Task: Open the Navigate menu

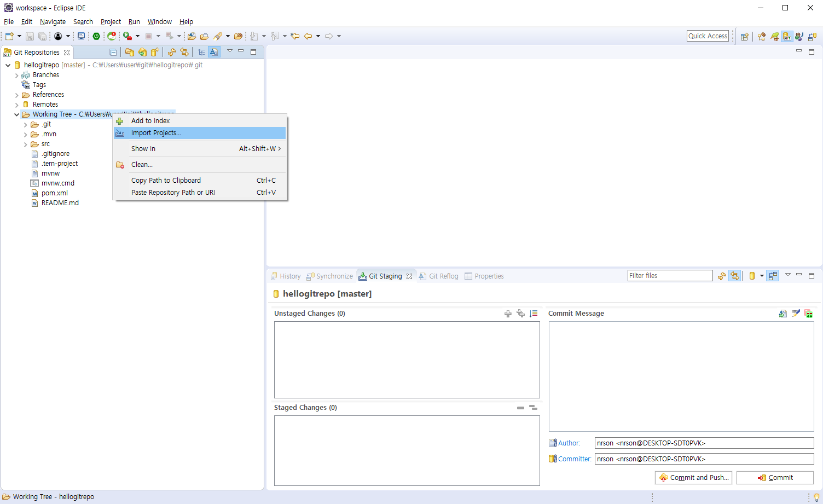Action: [53, 22]
